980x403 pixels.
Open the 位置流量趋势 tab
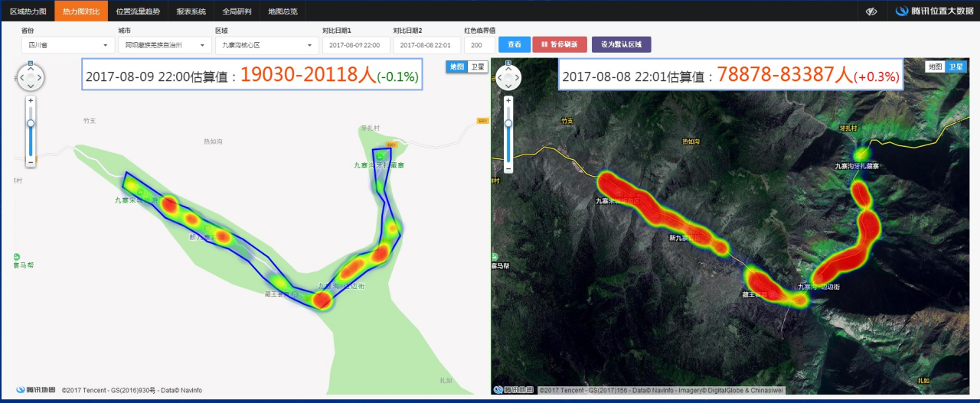point(138,11)
